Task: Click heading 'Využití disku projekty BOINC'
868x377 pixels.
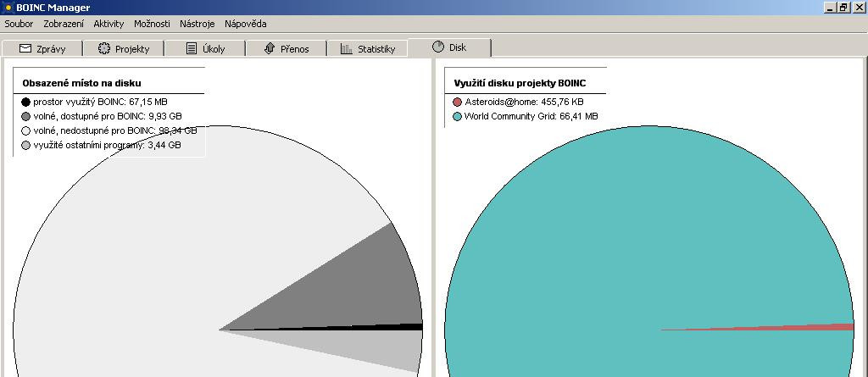Action: tap(520, 84)
